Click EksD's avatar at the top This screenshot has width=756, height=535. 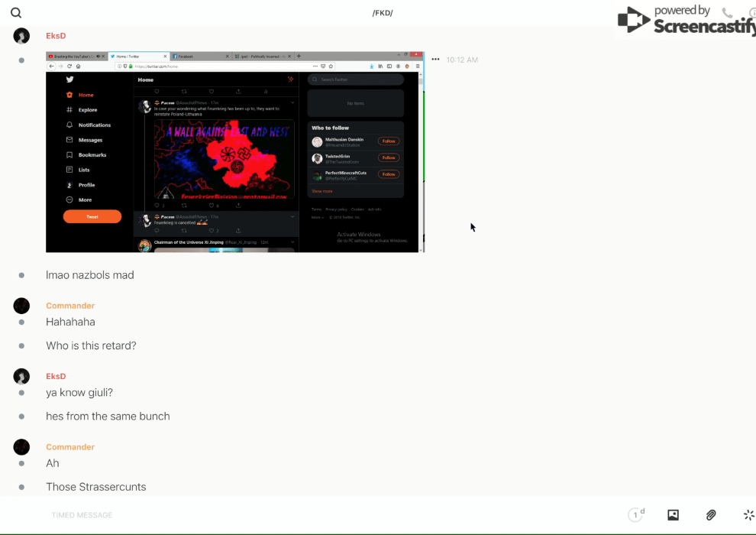21,36
